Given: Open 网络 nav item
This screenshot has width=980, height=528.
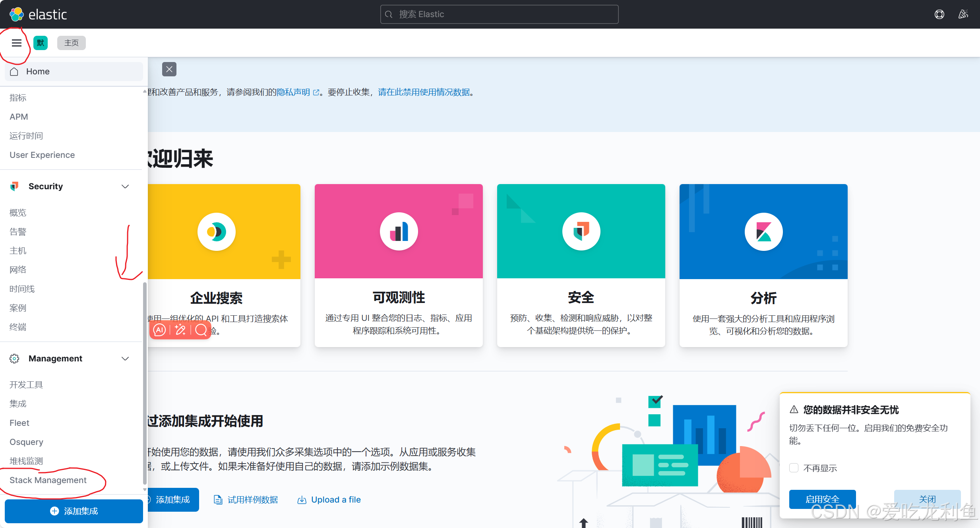Looking at the screenshot, I should tap(18, 270).
